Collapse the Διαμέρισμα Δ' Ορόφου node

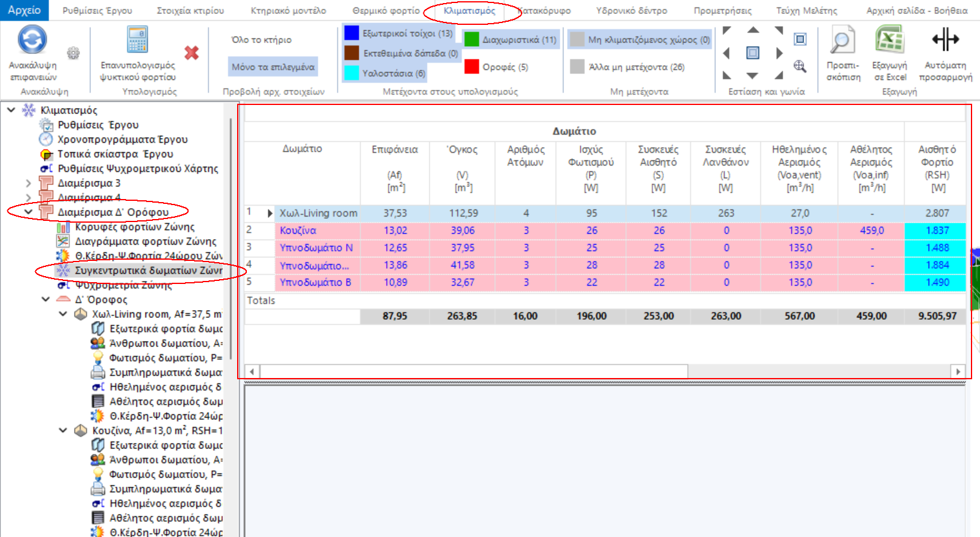pos(28,212)
